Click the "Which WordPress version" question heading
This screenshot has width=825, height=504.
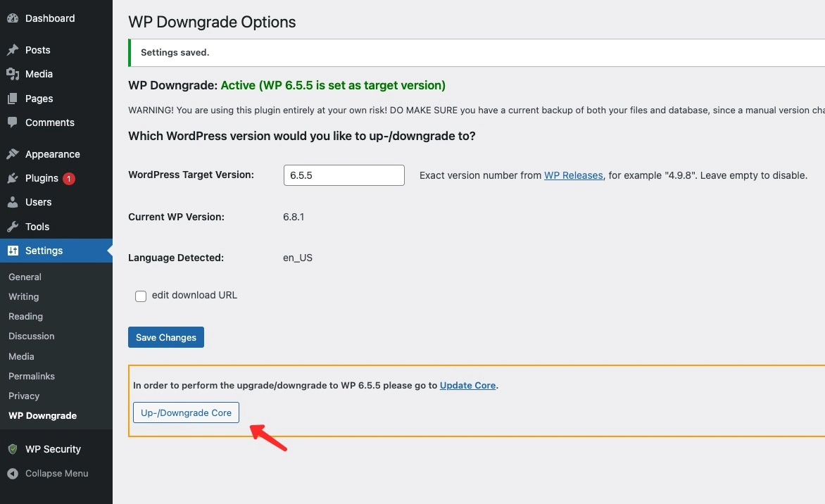302,136
